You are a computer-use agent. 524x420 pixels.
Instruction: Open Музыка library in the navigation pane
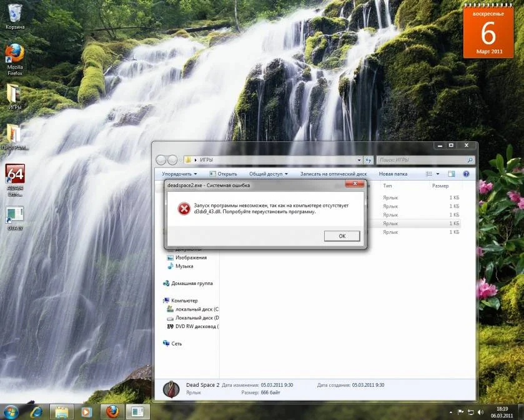coord(180,266)
